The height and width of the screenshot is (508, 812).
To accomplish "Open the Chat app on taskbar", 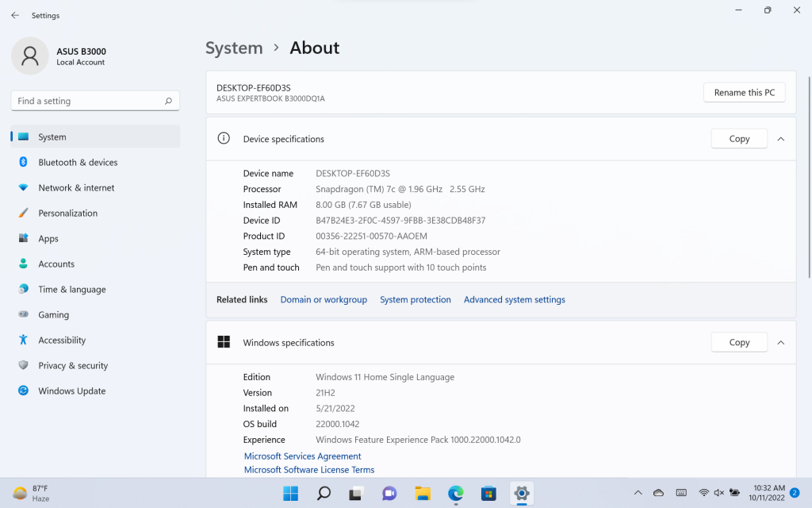I will [389, 494].
